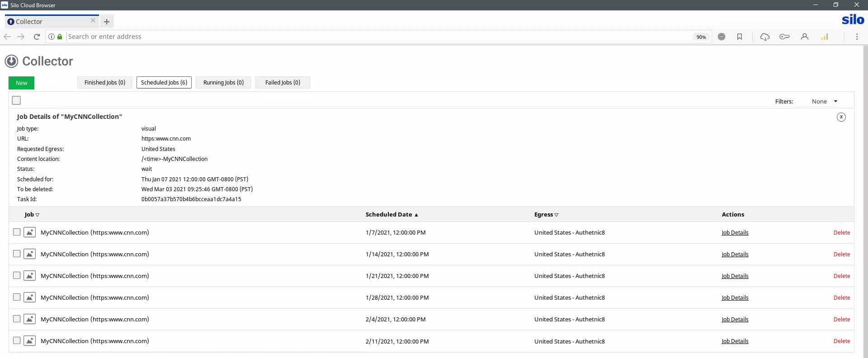Delete the 1/14/2021 scheduled job
Image resolution: width=868 pixels, height=358 pixels.
(x=841, y=254)
